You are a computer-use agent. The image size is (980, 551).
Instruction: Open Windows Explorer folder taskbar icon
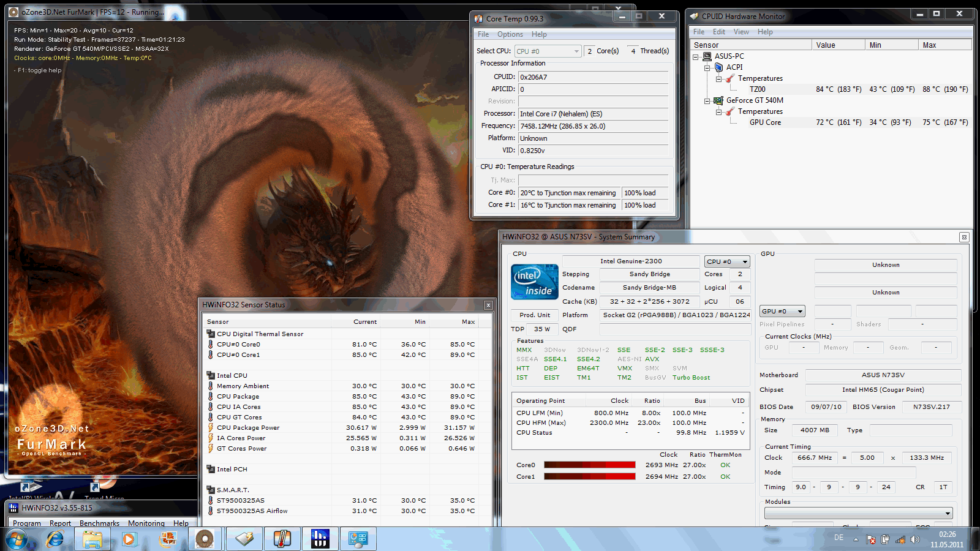[x=92, y=539]
